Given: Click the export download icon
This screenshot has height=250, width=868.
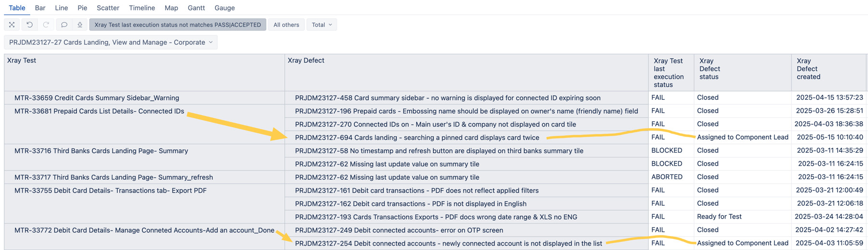Looking at the screenshot, I should (80, 25).
